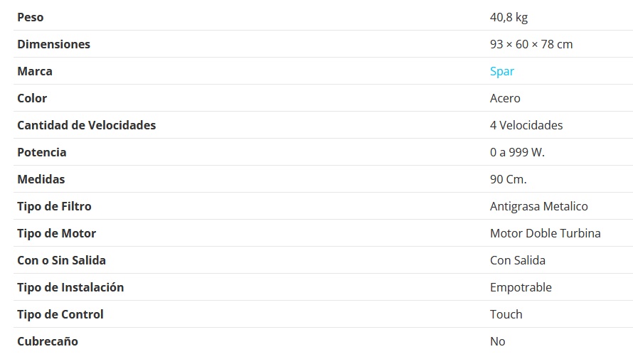Click the Motor Doble Turbina value

click(546, 233)
